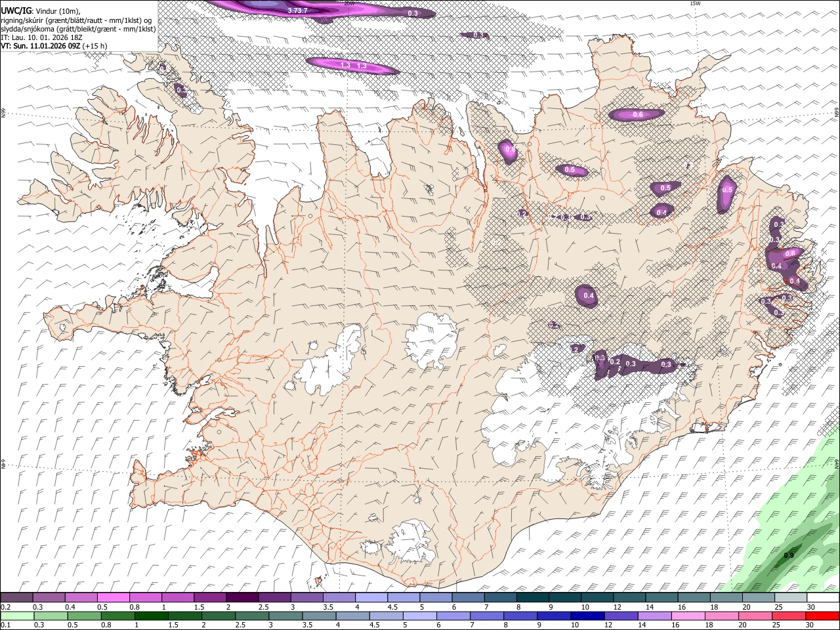Click lower legend swatch between 14 and 16

[x=655, y=616]
